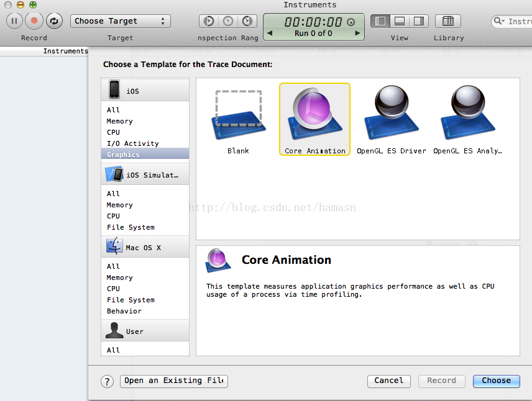Image resolution: width=532 pixels, height=401 pixels.
Task: Click Open an Existing File button
Action: (x=174, y=381)
